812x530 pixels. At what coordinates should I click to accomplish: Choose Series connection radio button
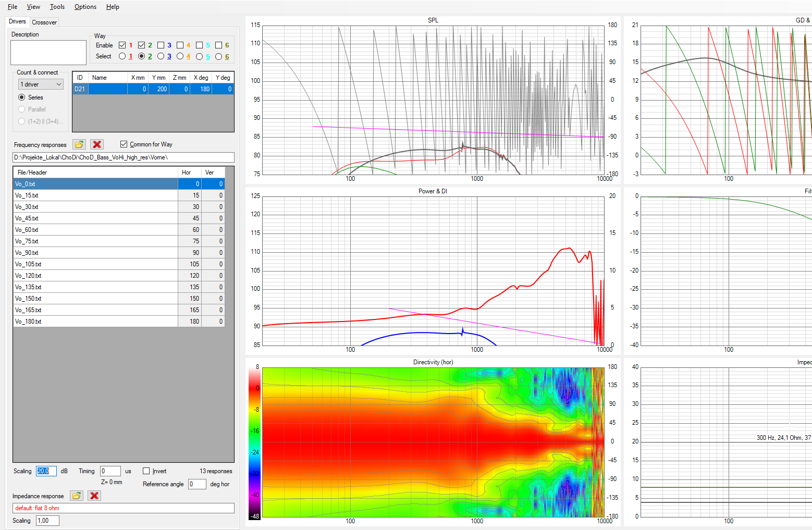pos(22,97)
